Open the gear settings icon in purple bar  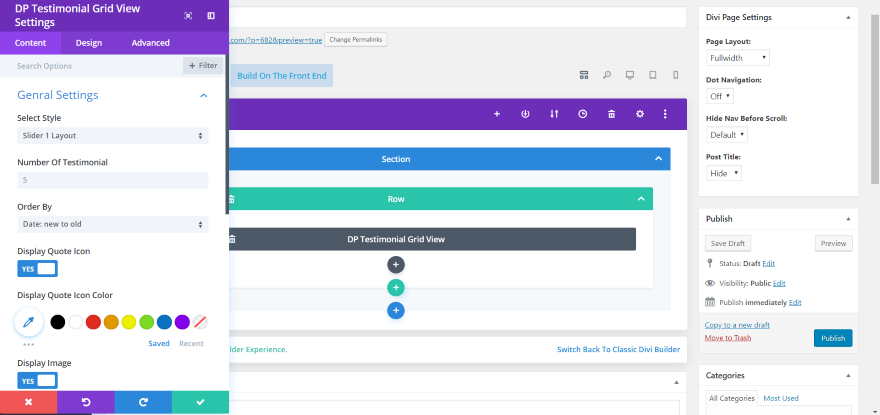point(640,114)
